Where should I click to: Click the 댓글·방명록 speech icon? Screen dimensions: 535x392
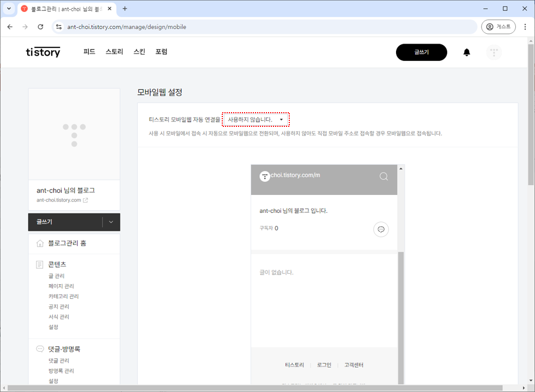[x=40, y=348]
